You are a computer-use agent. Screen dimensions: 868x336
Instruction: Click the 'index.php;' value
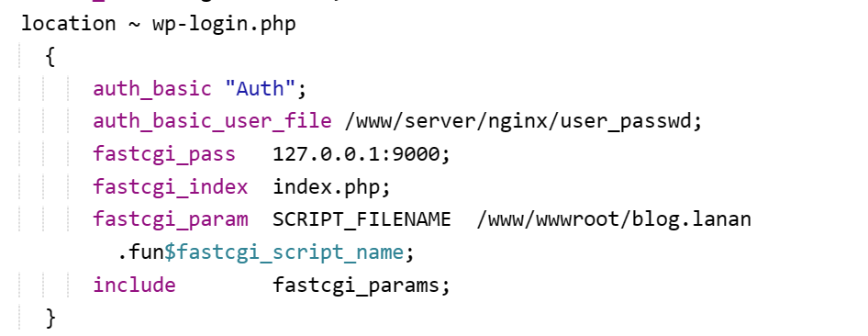(x=331, y=187)
